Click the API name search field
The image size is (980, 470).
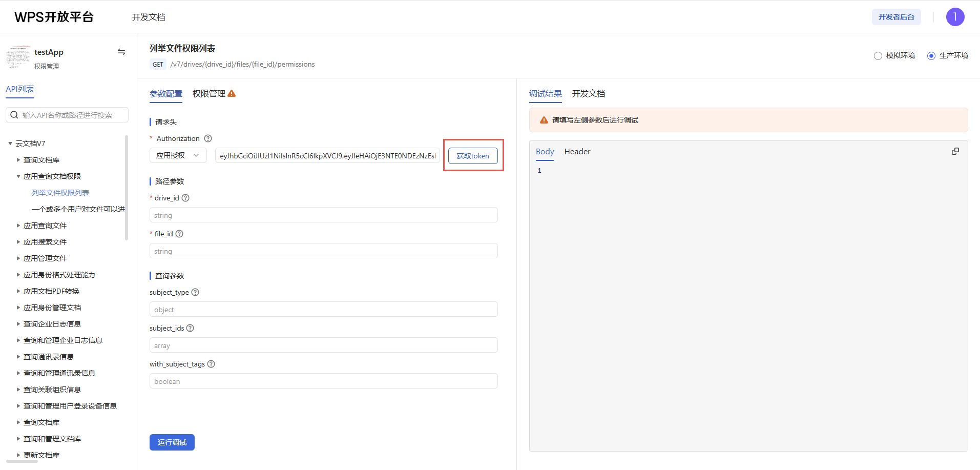tap(72, 115)
